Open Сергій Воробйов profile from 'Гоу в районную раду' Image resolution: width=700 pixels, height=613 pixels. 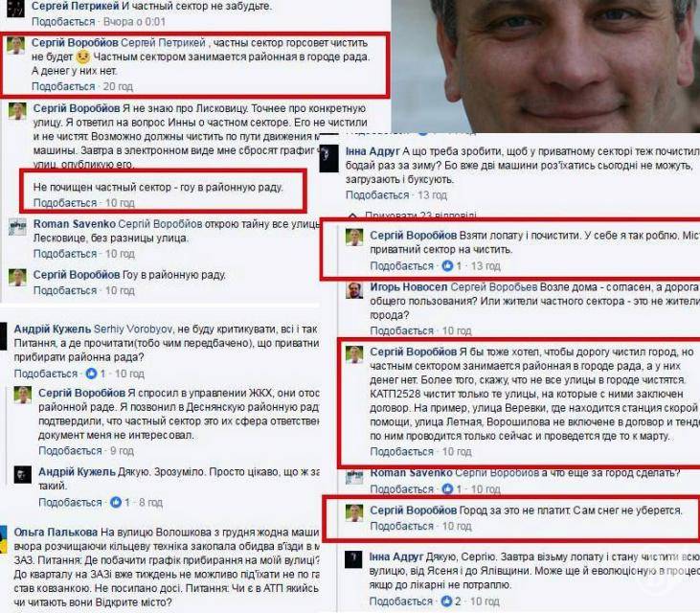pyautogui.click(x=77, y=275)
